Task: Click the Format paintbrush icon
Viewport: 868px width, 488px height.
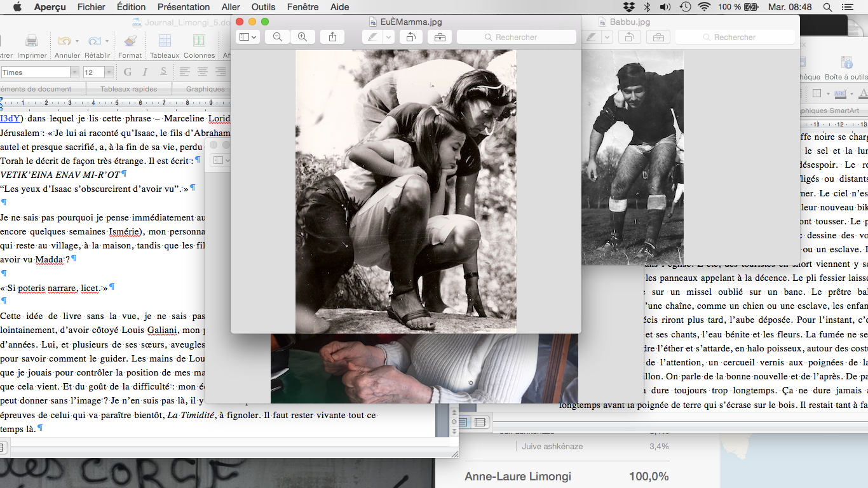Action: pos(130,42)
